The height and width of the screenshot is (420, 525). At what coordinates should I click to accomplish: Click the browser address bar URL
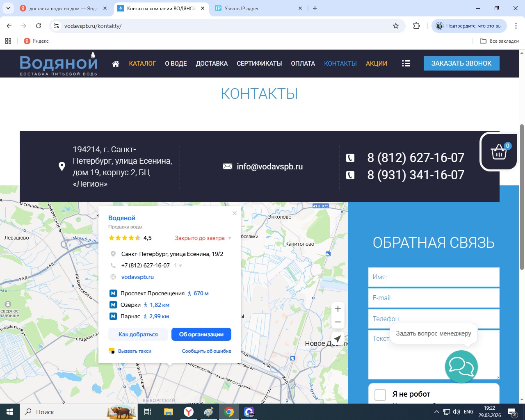[x=93, y=26]
